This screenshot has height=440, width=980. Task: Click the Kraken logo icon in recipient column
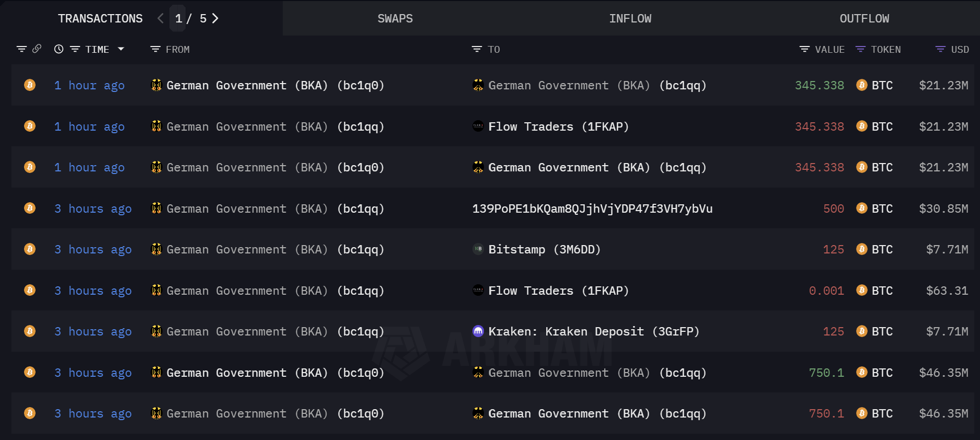point(478,331)
